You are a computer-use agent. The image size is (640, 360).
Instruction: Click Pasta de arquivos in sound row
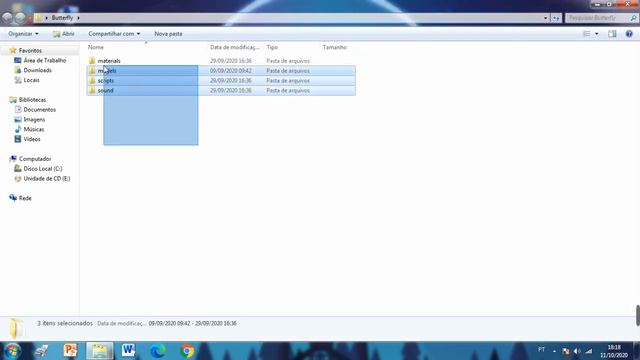click(288, 90)
